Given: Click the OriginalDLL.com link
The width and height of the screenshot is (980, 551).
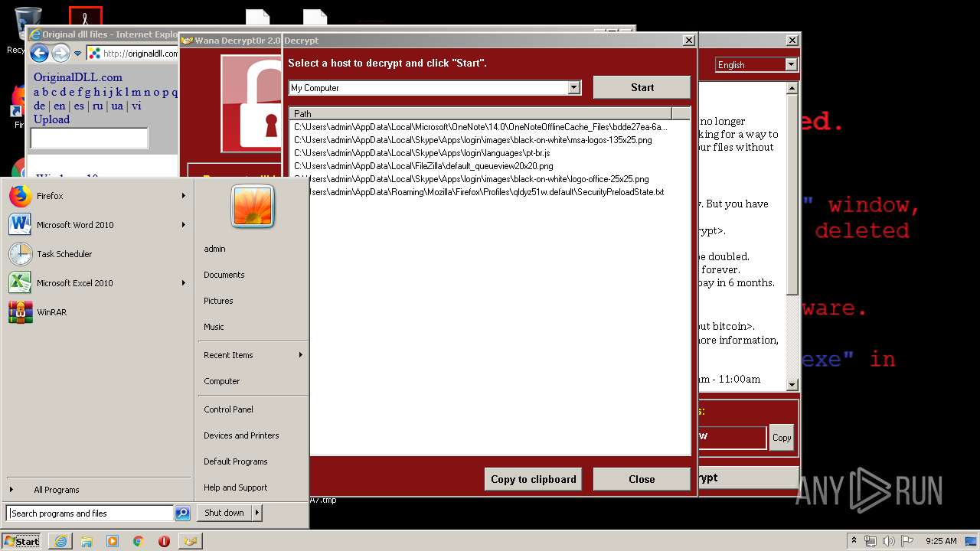Looking at the screenshot, I should click(x=77, y=77).
